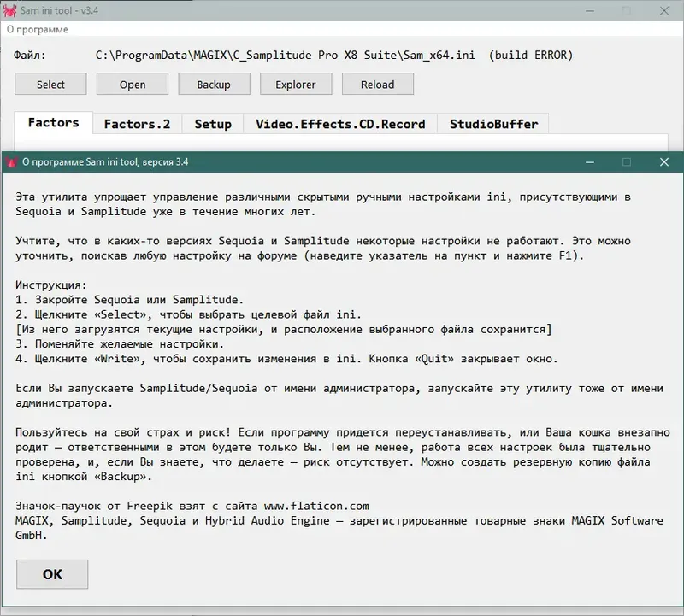This screenshot has height=616, width=684.
Task: Minimize the main Sam ini tool window
Action: tap(590, 10)
